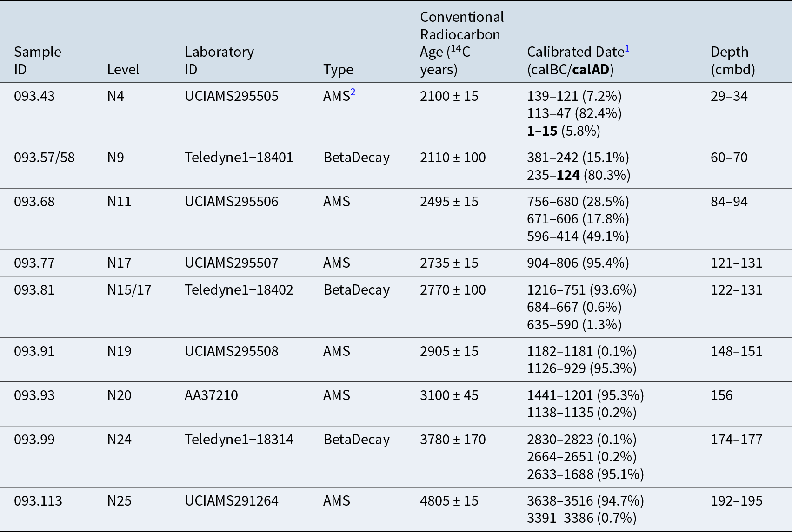Select sample ID 093.113

(x=38, y=501)
